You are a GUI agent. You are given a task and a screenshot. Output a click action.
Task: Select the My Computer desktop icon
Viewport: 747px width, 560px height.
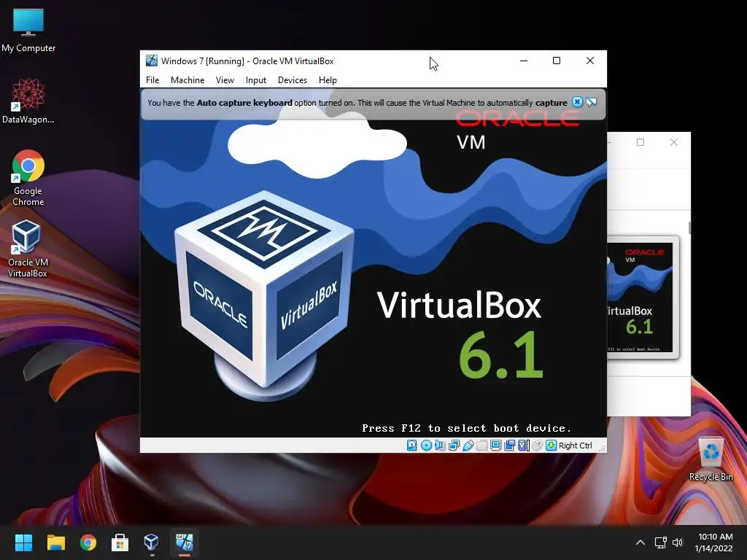[28, 30]
